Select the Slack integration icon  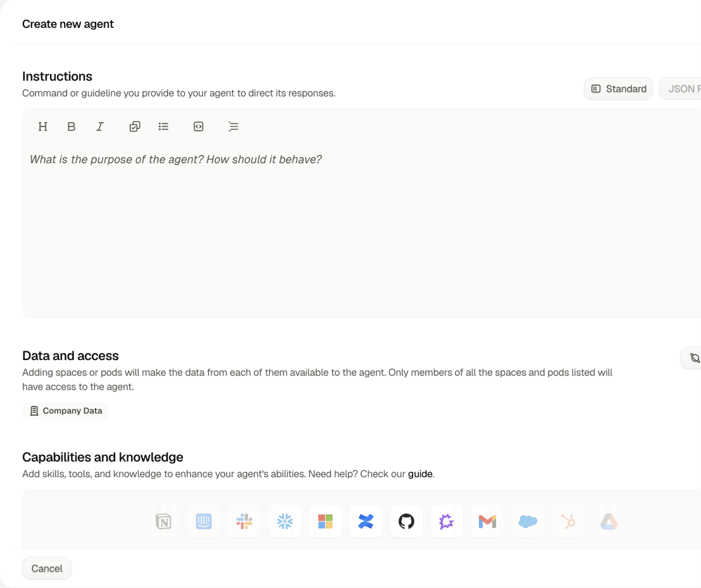point(244,522)
